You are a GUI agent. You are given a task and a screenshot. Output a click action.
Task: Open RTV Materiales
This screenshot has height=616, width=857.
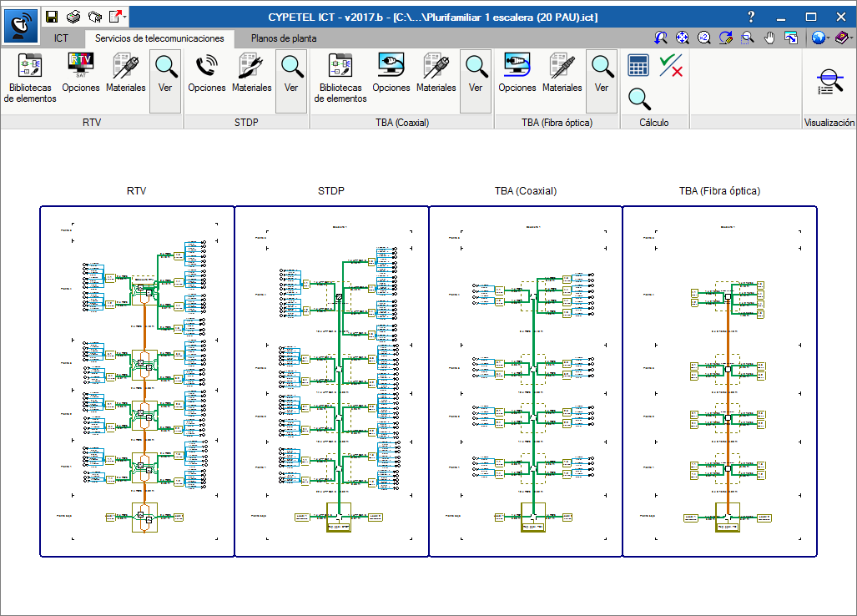click(x=126, y=73)
